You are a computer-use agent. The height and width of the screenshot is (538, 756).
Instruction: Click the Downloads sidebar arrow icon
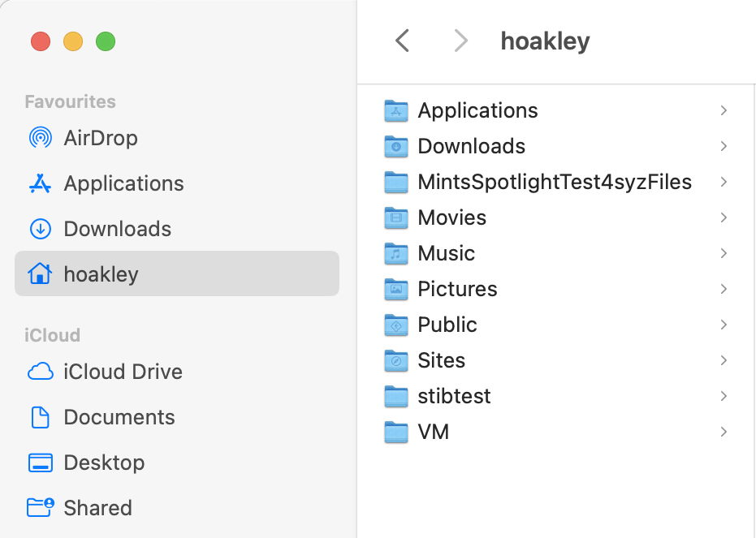[x=40, y=229]
